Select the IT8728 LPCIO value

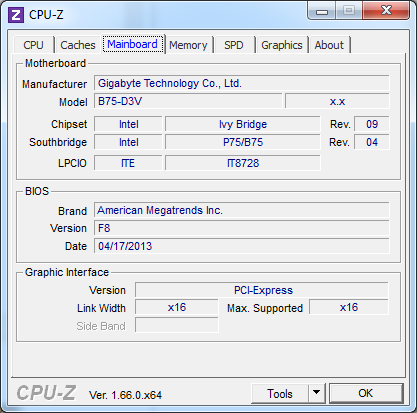click(243, 163)
